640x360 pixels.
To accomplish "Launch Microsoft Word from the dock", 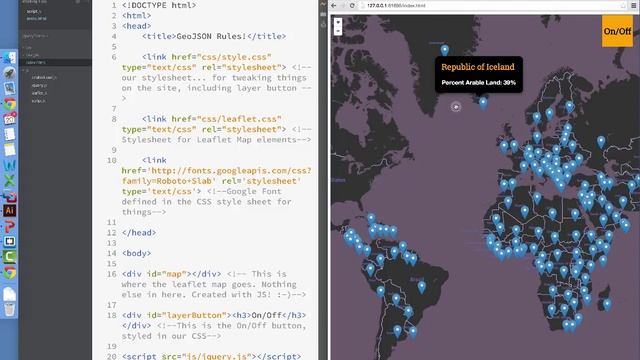I will 9,165.
